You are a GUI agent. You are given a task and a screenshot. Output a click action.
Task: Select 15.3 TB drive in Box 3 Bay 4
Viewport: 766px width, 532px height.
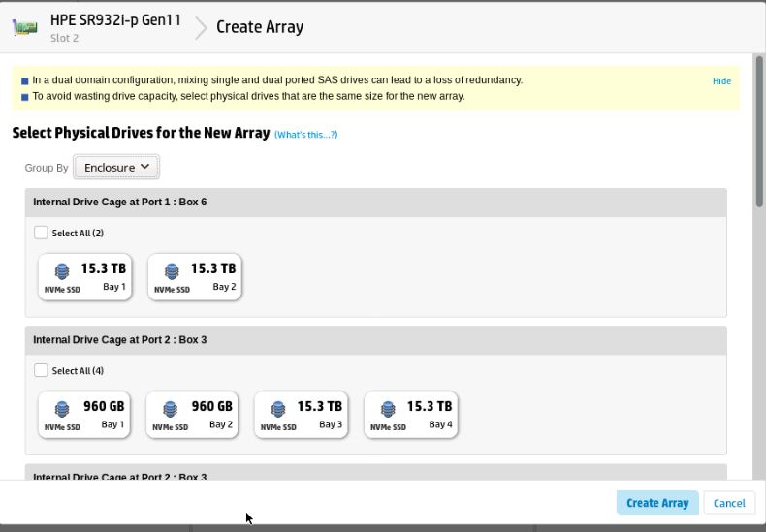pyautogui.click(x=410, y=415)
